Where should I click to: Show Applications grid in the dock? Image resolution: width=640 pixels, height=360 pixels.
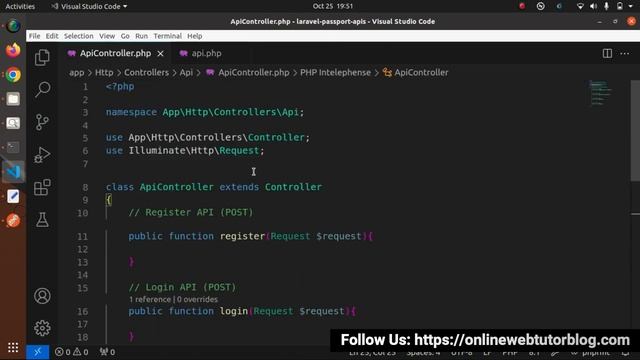click(x=13, y=347)
